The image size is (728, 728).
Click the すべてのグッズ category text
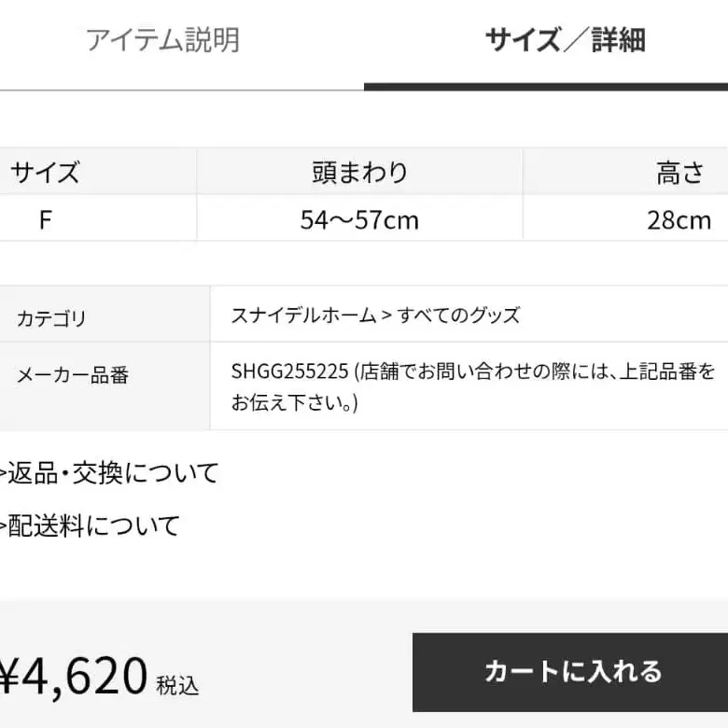tap(459, 315)
